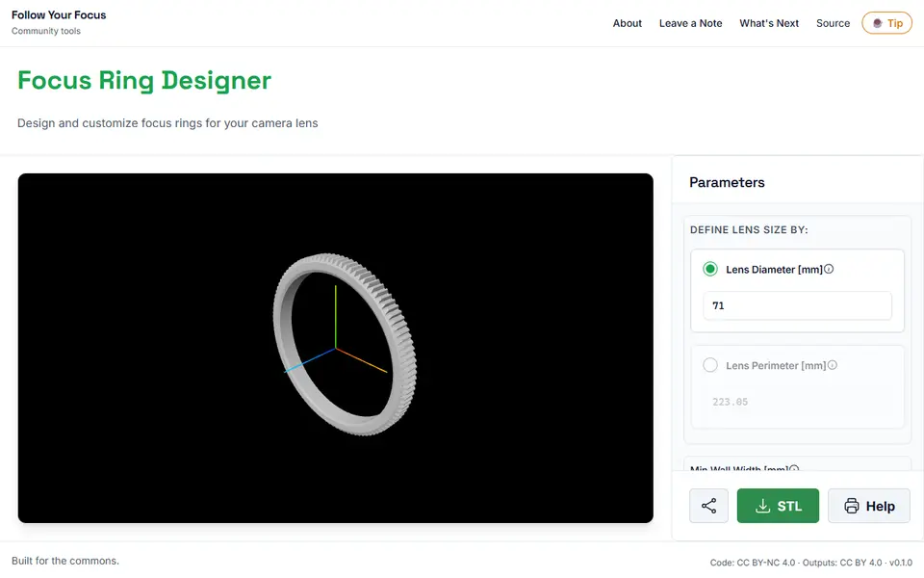Click the info icon beside Lens Perimeter

(832, 365)
